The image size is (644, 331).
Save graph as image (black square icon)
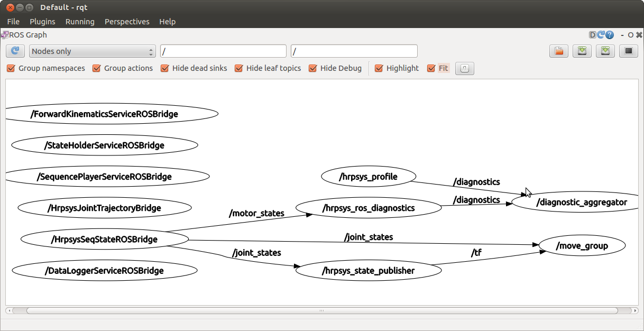[629, 51]
